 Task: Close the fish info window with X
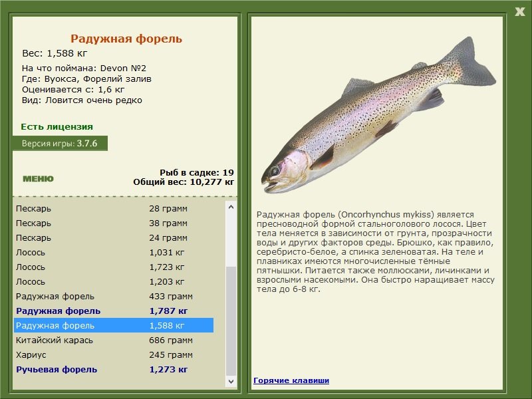pos(519,12)
